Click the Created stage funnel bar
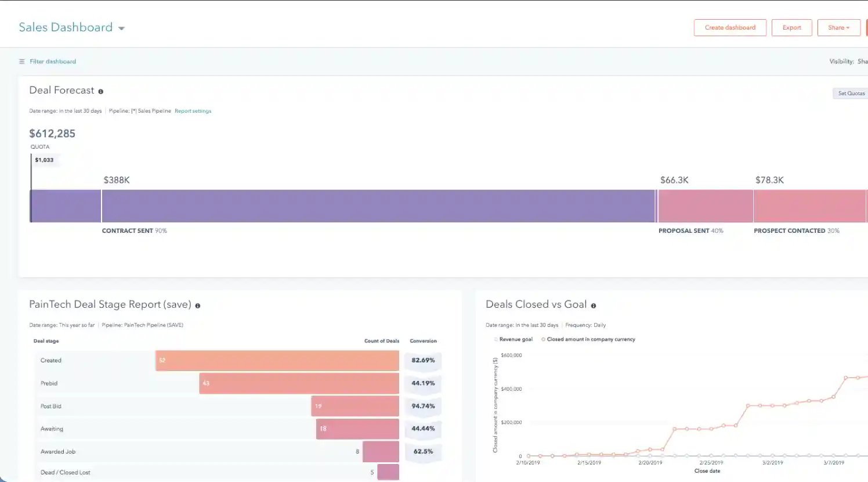 (277, 361)
